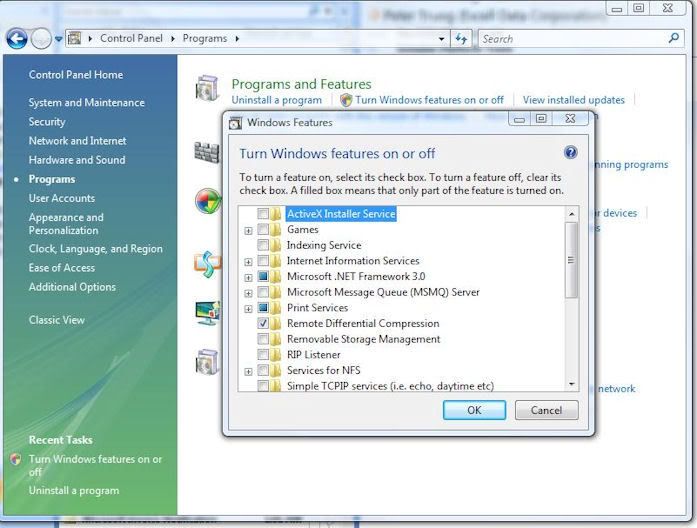Open Clock, Language, and Region category
The image size is (697, 528).
point(96,248)
